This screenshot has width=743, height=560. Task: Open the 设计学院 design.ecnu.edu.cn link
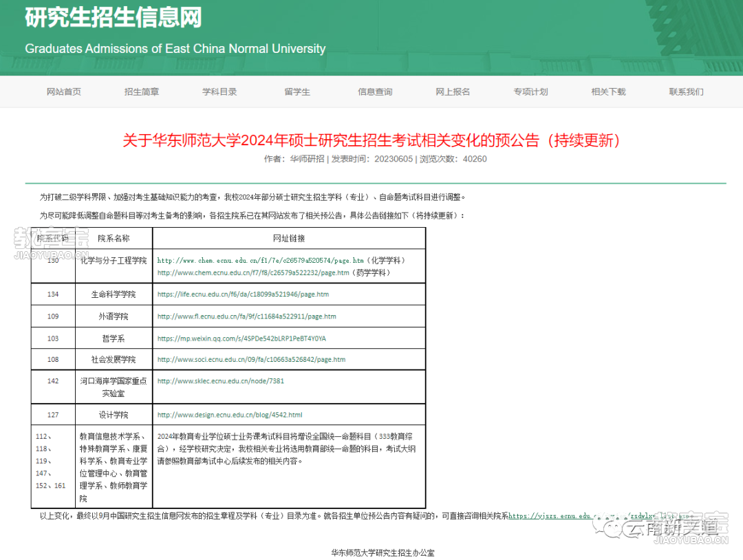[230, 415]
